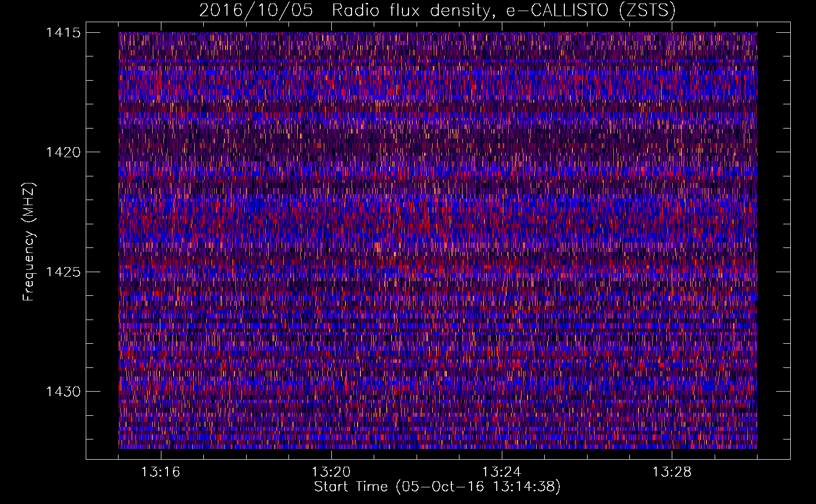Click the 13:20 time tick label
Viewport: 816px width, 504px height.
(331, 472)
